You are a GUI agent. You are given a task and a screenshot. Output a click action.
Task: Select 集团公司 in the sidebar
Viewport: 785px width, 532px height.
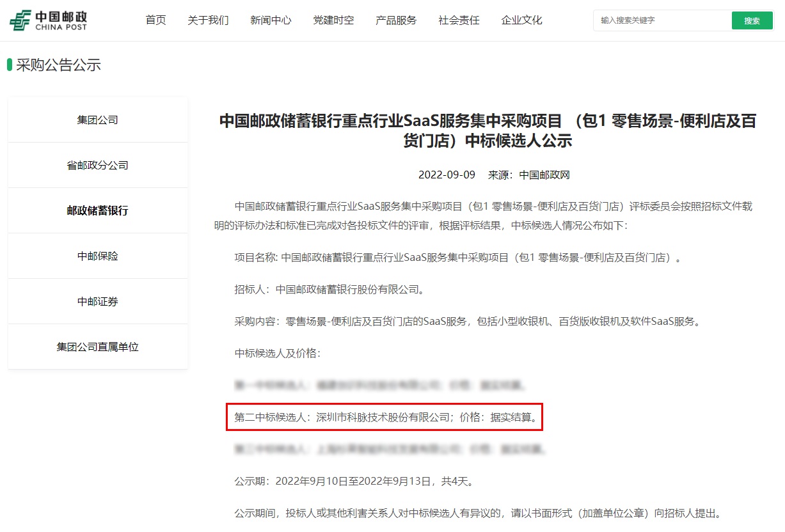[x=98, y=120]
